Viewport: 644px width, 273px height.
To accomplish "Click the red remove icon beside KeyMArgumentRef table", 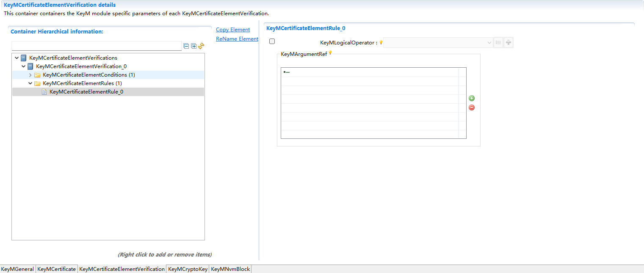I will click(x=472, y=108).
